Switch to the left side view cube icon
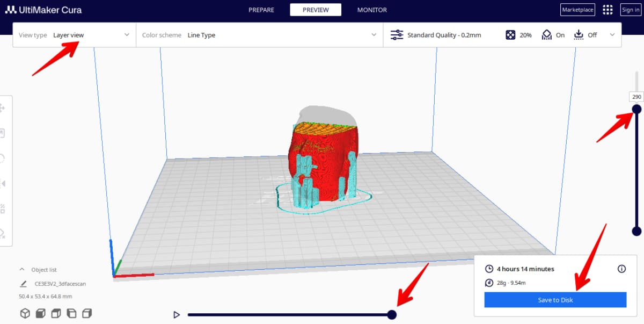 pos(71,313)
